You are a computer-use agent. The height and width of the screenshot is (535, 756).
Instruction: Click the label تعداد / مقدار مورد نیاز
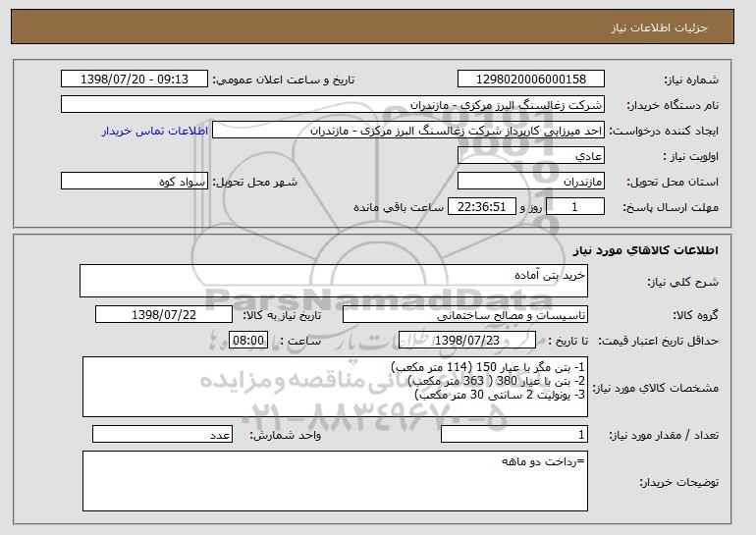pyautogui.click(x=664, y=435)
